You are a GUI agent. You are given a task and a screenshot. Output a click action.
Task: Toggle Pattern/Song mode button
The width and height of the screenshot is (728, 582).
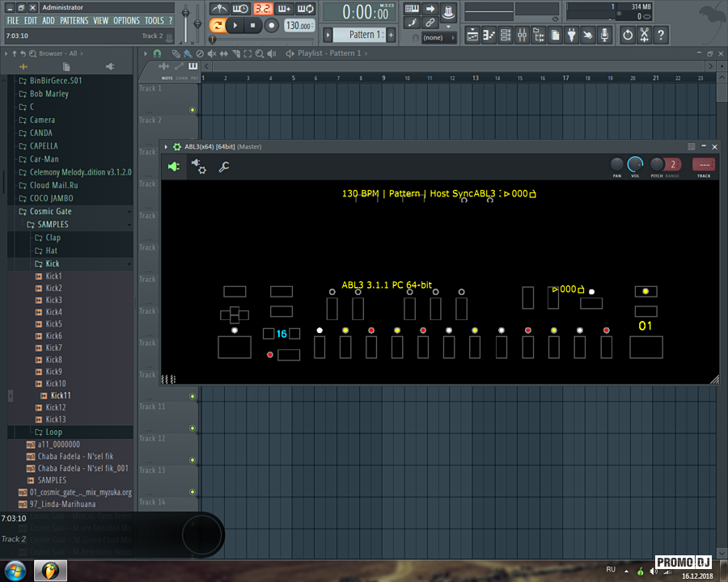(x=217, y=26)
